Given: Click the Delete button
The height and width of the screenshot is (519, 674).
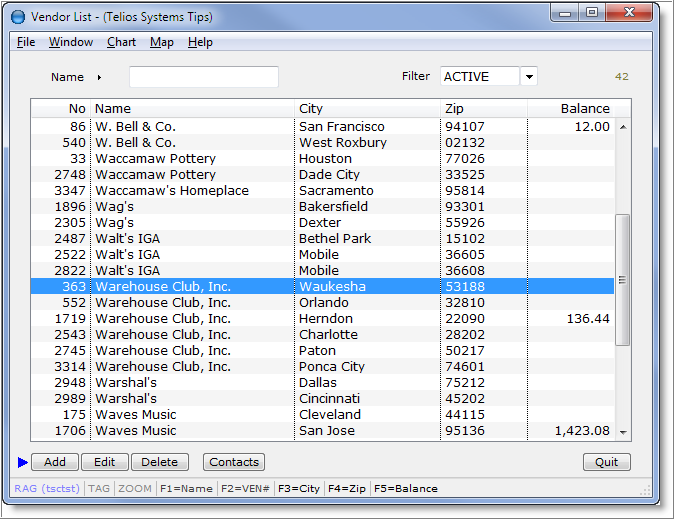Looking at the screenshot, I should pyautogui.click(x=159, y=462).
